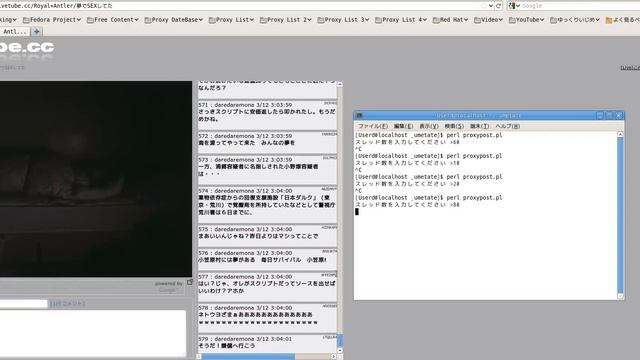Image resolution: width=640 pixels, height=360 pixels.
Task: Select comment 574 by daredaremona
Action: pos(267,205)
